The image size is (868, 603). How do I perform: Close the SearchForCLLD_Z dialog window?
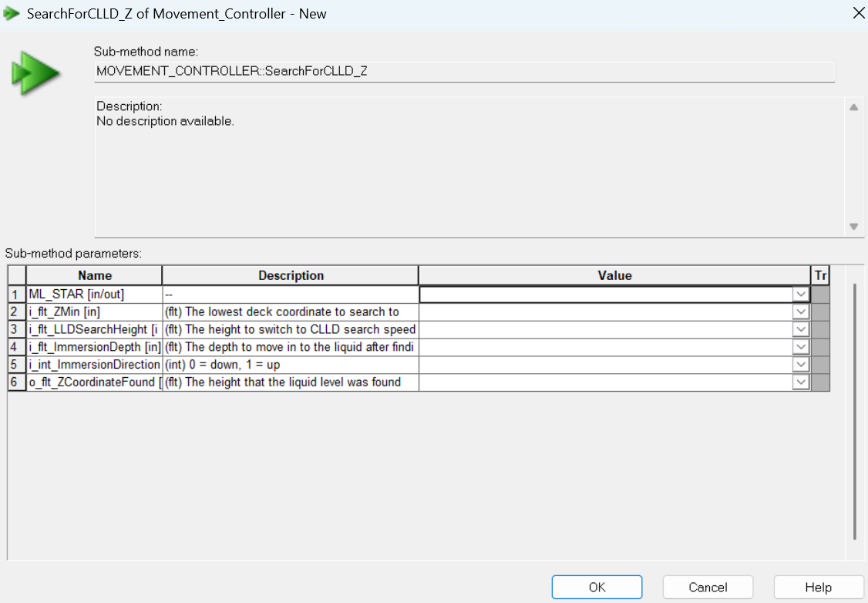point(859,13)
